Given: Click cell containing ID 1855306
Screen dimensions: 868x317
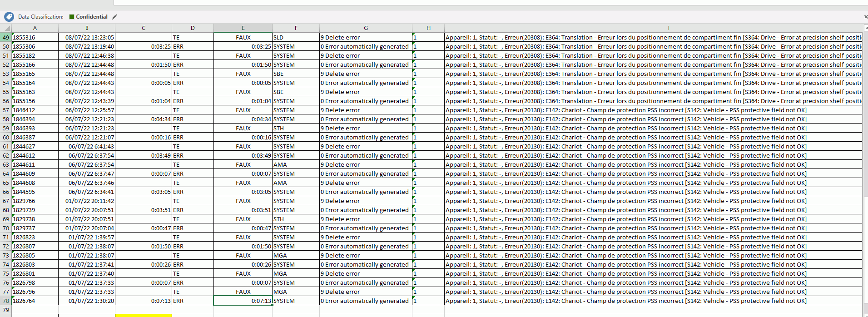Looking at the screenshot, I should [35, 46].
